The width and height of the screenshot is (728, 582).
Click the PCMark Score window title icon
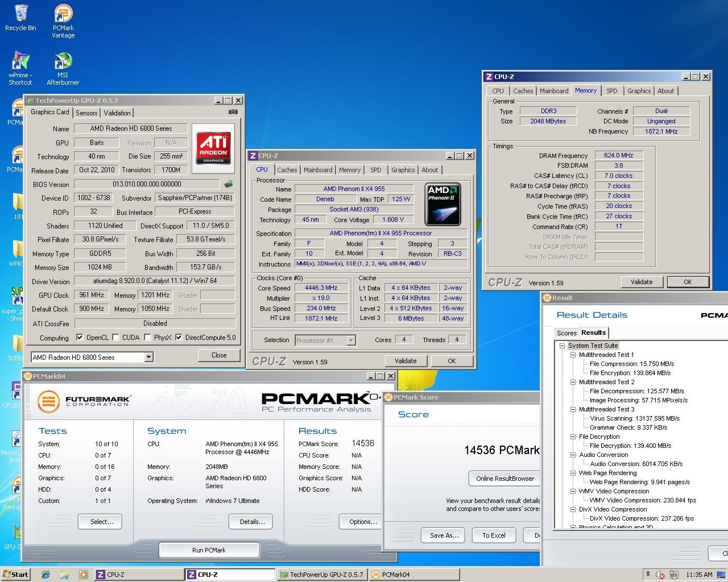(388, 397)
